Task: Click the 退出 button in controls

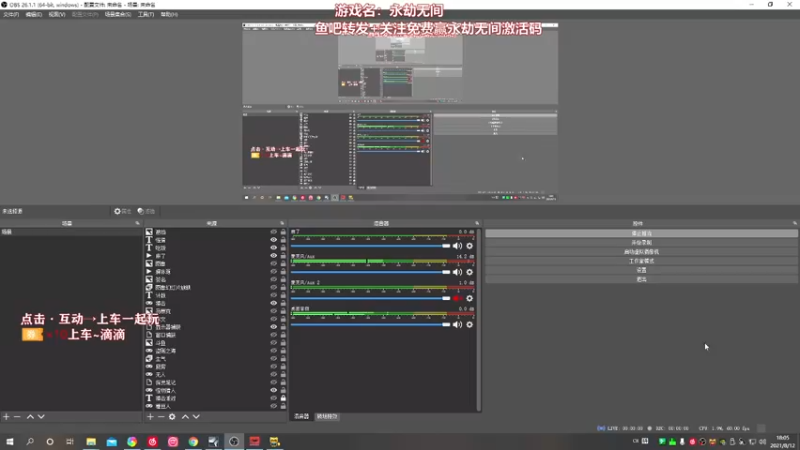Action: point(641,279)
